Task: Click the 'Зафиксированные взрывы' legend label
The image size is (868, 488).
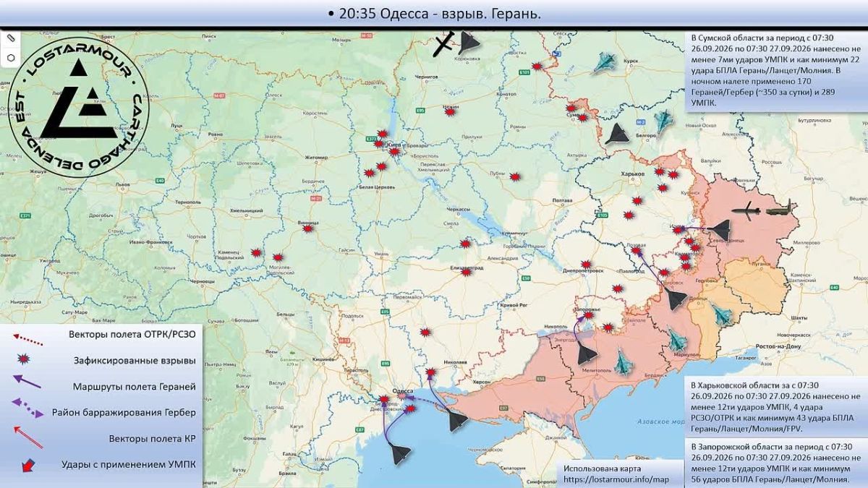Action: 134,360
